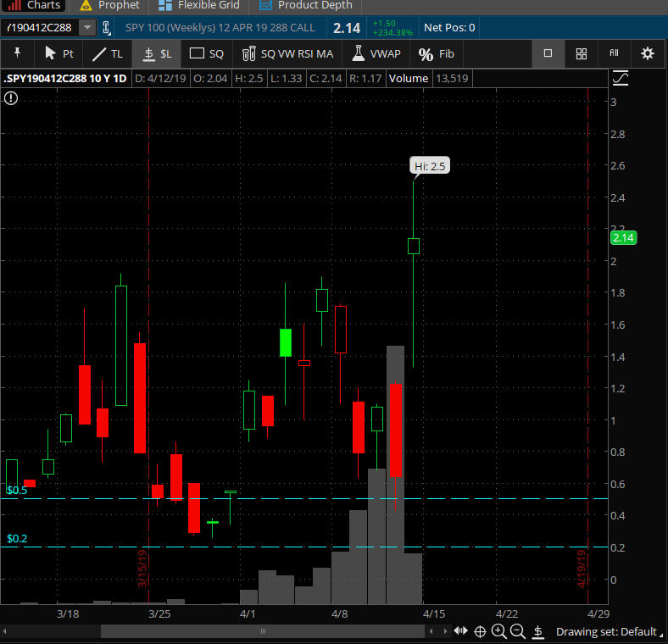Toggle the crosshair cursor icon
Image resolution: width=668 pixels, height=644 pixels.
pos(480,631)
